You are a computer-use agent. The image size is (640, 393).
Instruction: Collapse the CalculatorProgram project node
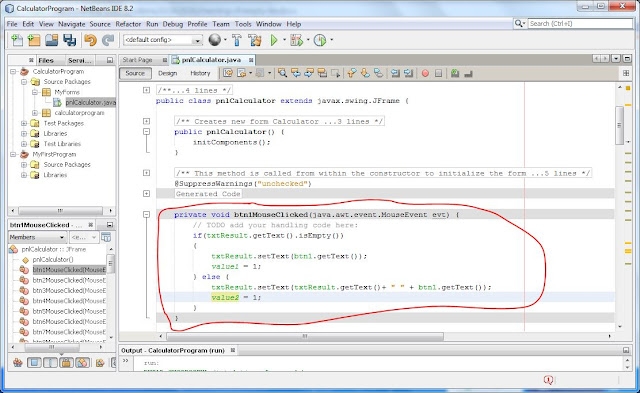13,71
